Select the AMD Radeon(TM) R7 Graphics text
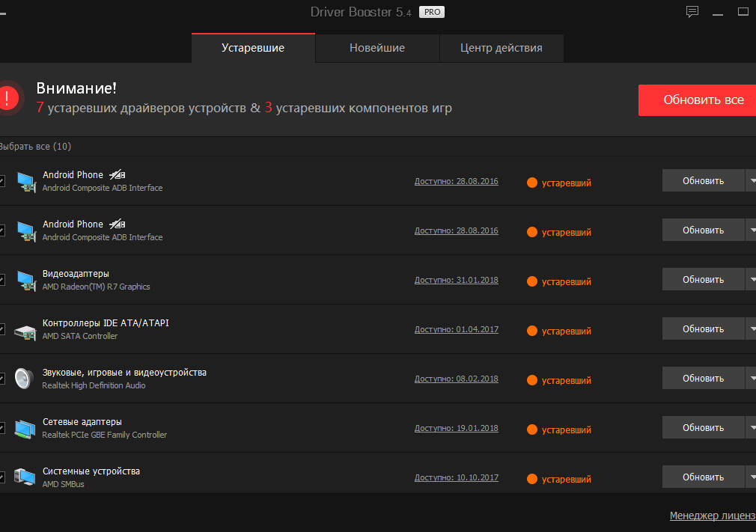The width and height of the screenshot is (756, 532). coord(96,287)
